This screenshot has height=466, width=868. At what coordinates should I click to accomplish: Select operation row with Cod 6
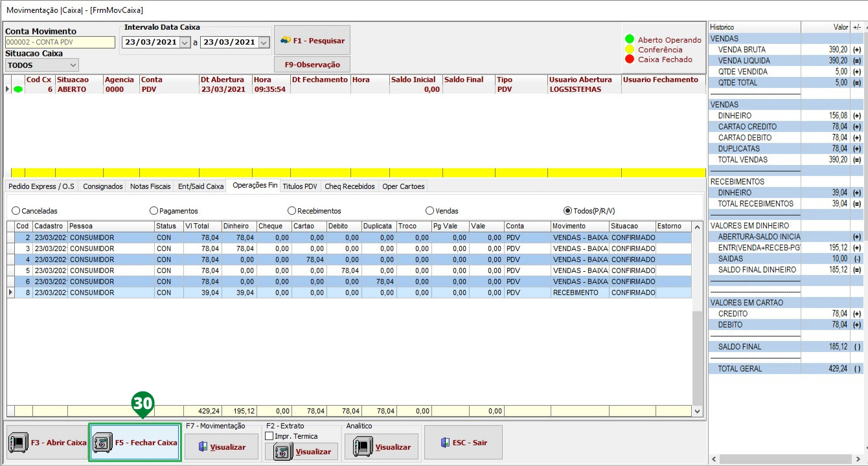(350, 282)
